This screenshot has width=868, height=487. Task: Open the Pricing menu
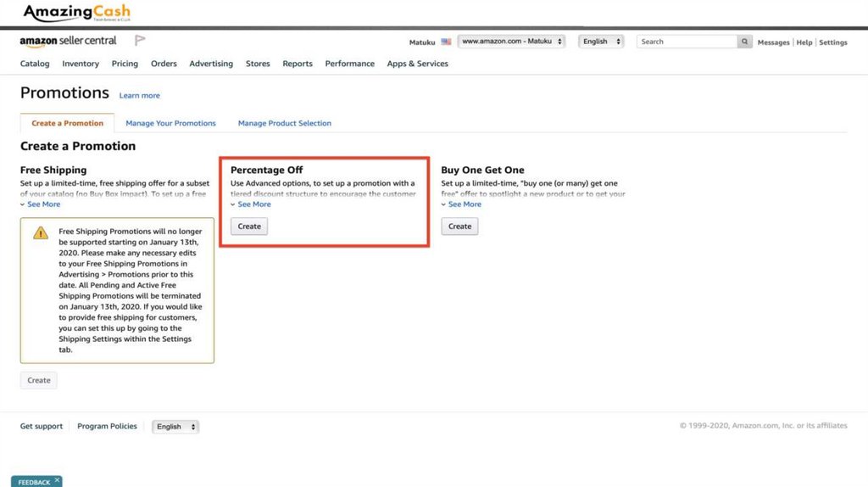click(x=125, y=64)
